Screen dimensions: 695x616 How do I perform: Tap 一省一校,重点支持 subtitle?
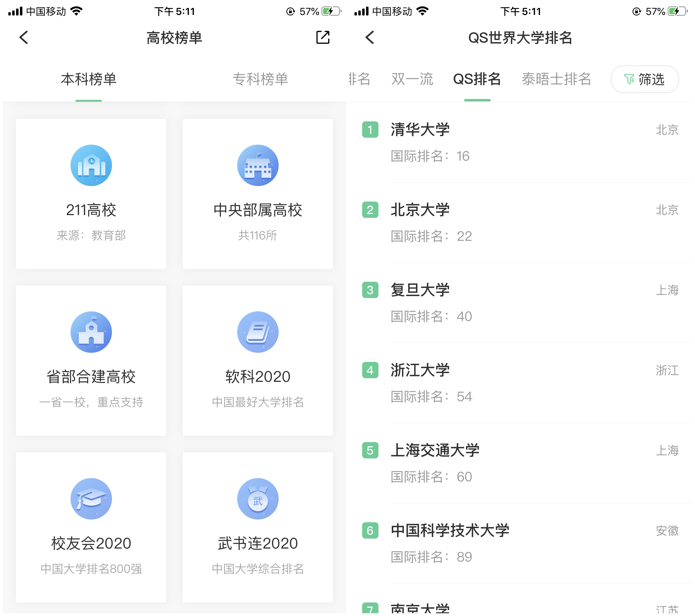[x=91, y=402]
